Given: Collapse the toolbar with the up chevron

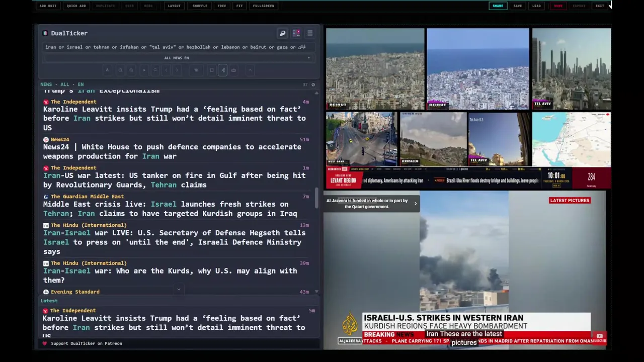Looking at the screenshot, I should point(250,70).
